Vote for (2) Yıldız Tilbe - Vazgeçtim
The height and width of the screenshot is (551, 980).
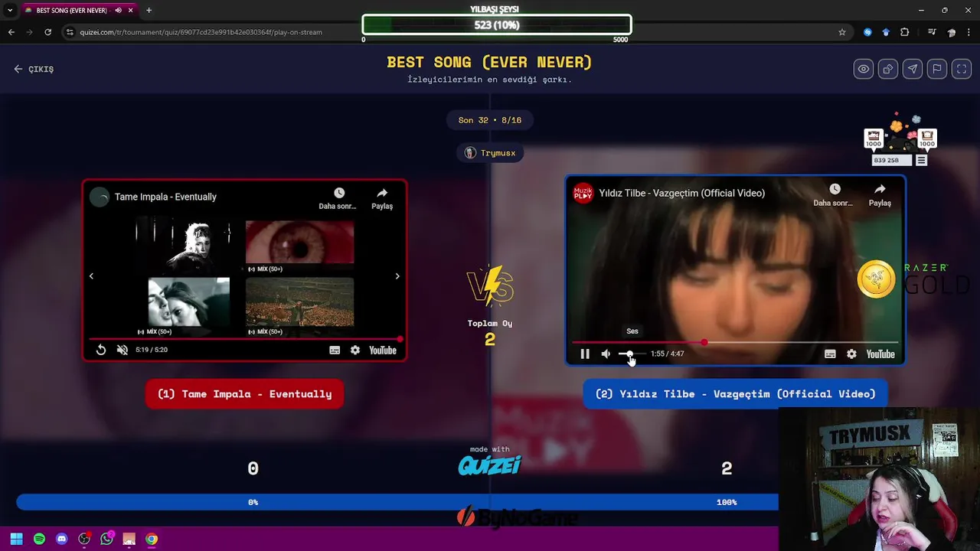pyautogui.click(x=735, y=394)
